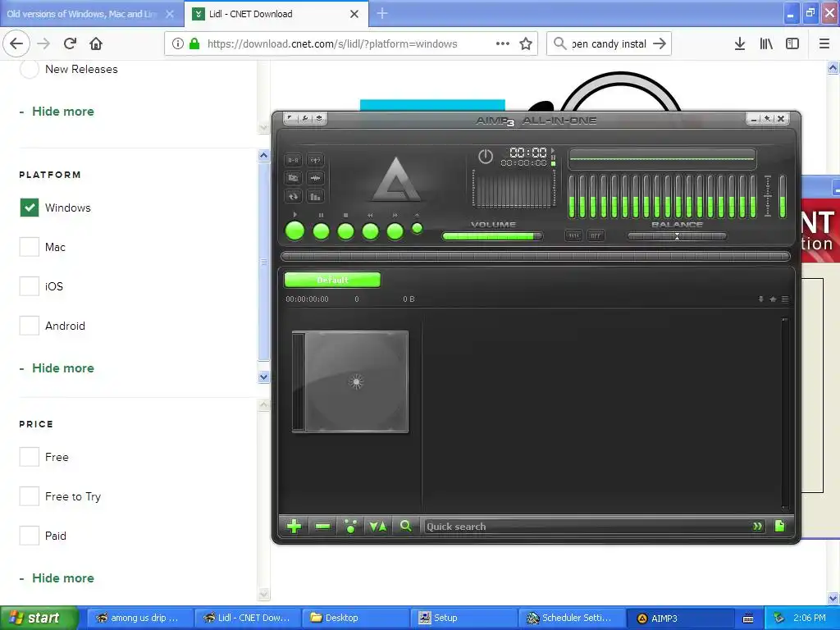Check the Free to Try checkbox
The image size is (840, 630).
tap(30, 496)
